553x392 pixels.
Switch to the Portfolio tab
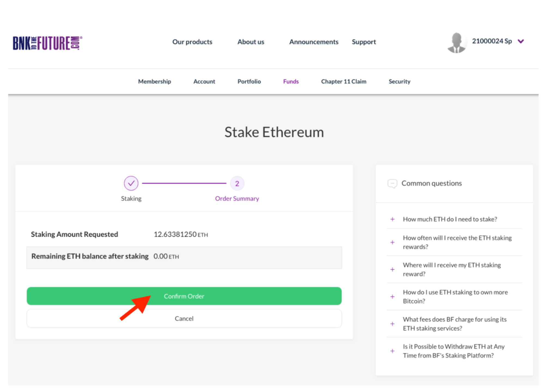(249, 81)
